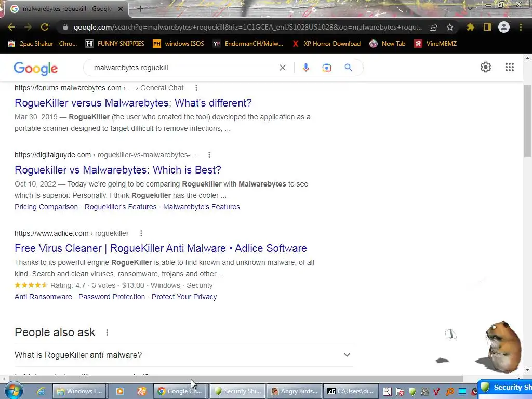Select the malwarebytes roguekill Google tab

click(x=67, y=9)
